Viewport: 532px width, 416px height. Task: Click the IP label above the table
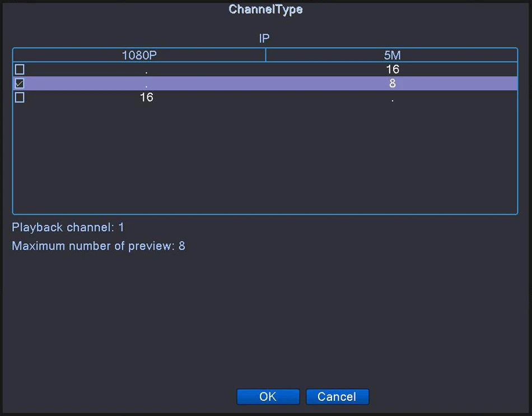264,39
